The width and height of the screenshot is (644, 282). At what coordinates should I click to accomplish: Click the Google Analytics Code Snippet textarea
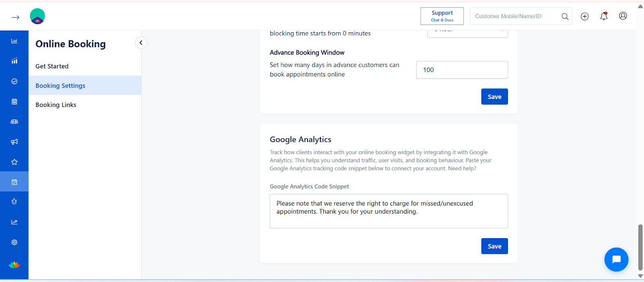tap(389, 211)
